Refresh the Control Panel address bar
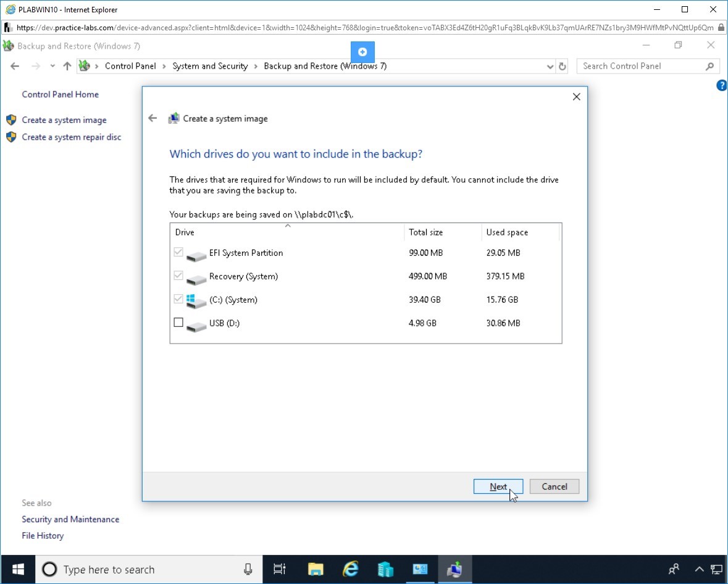 click(563, 67)
